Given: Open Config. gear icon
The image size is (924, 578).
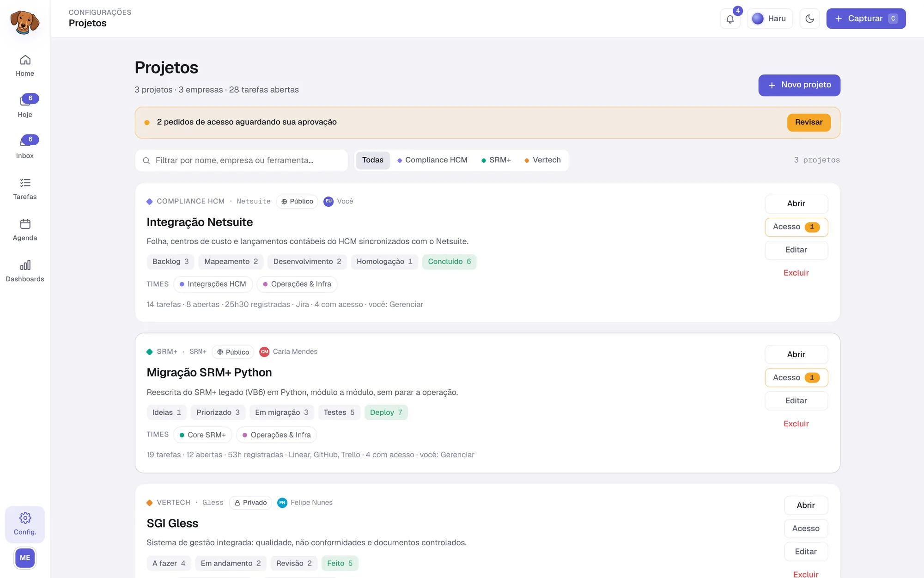Looking at the screenshot, I should point(25,518).
